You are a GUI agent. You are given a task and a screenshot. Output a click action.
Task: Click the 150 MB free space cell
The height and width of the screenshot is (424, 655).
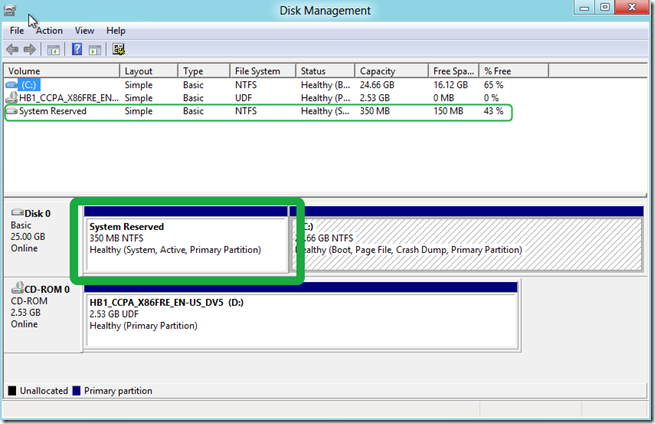tap(448, 111)
